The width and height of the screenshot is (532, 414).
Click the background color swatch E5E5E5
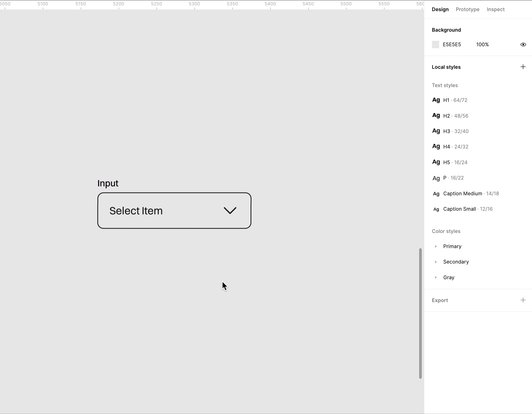point(435,45)
